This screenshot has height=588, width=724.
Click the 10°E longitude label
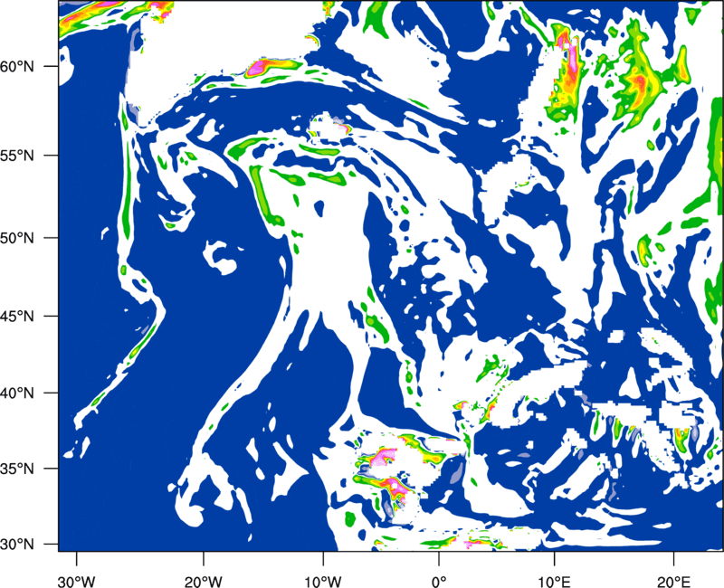tap(554, 581)
